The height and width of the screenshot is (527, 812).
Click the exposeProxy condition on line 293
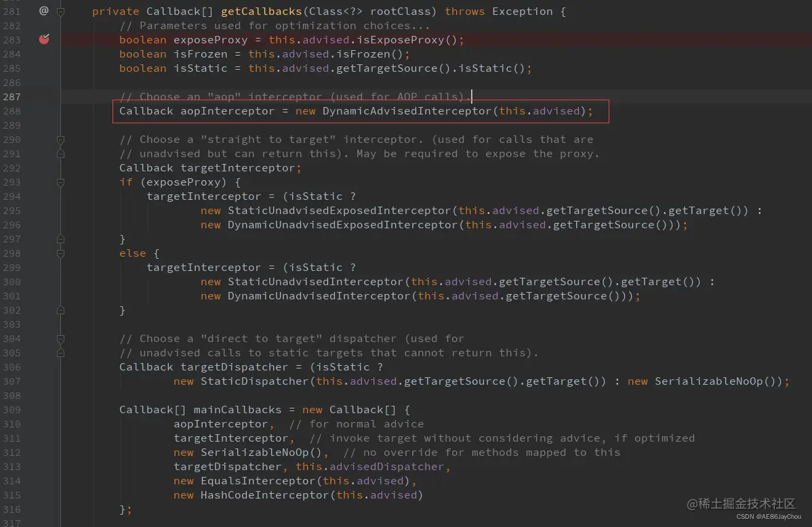coord(184,182)
